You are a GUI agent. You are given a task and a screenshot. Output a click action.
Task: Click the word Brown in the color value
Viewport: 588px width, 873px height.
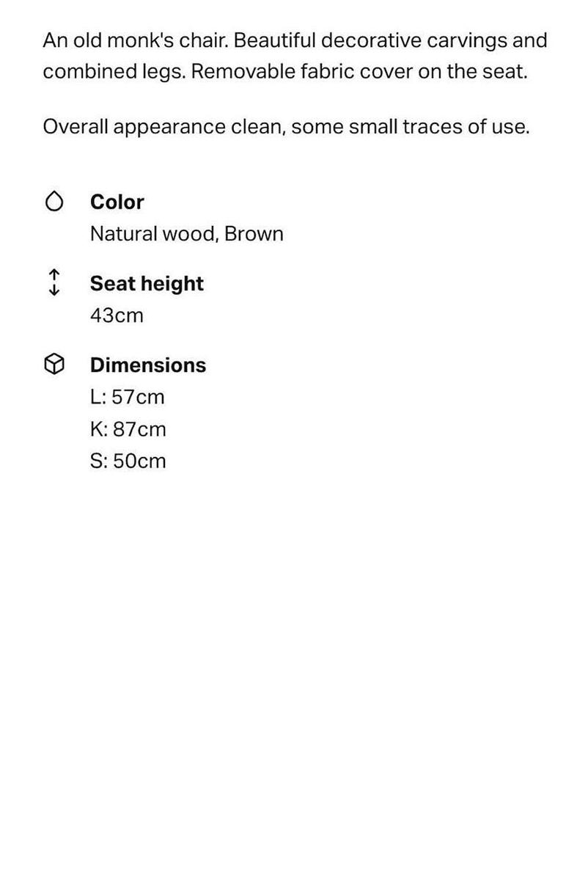pos(254,234)
